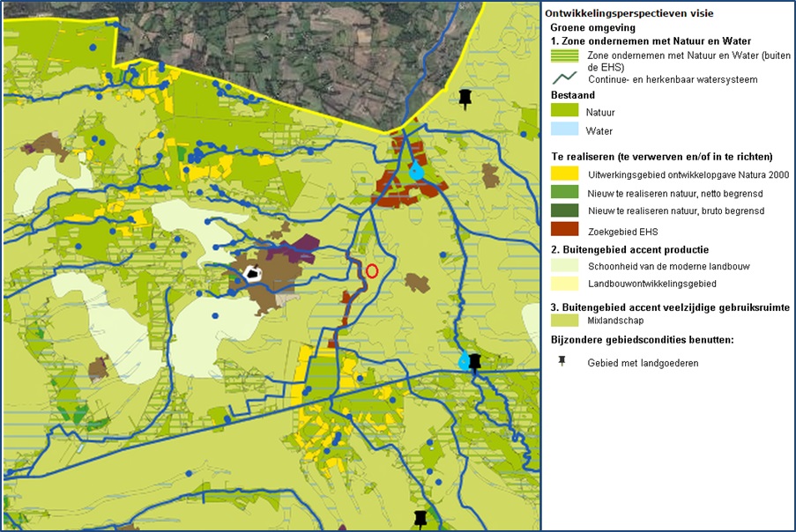
Task: Click the Landbouwontwikkelingsgebied pale yellow swatch
Action: click(x=564, y=283)
